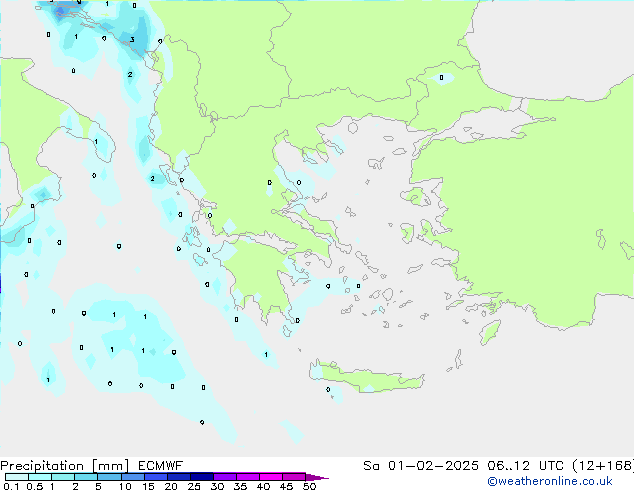Click the '3' precipitation value on the map
The height and width of the screenshot is (490, 634).
tap(132, 40)
